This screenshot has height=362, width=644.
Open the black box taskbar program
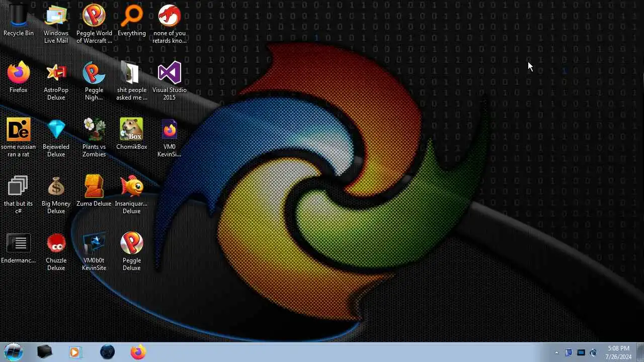click(45, 352)
